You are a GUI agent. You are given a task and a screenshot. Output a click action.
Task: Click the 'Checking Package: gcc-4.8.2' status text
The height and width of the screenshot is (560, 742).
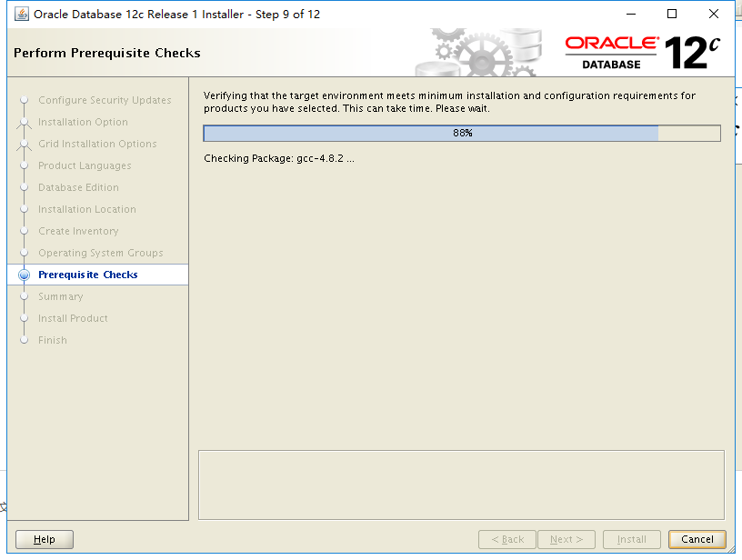coord(279,158)
